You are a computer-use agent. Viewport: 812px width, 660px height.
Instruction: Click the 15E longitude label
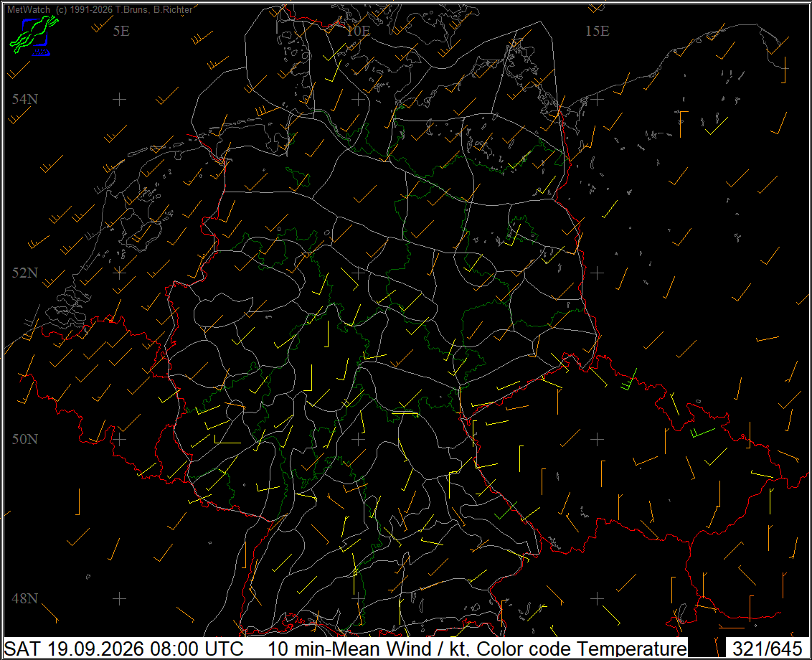pyautogui.click(x=597, y=31)
